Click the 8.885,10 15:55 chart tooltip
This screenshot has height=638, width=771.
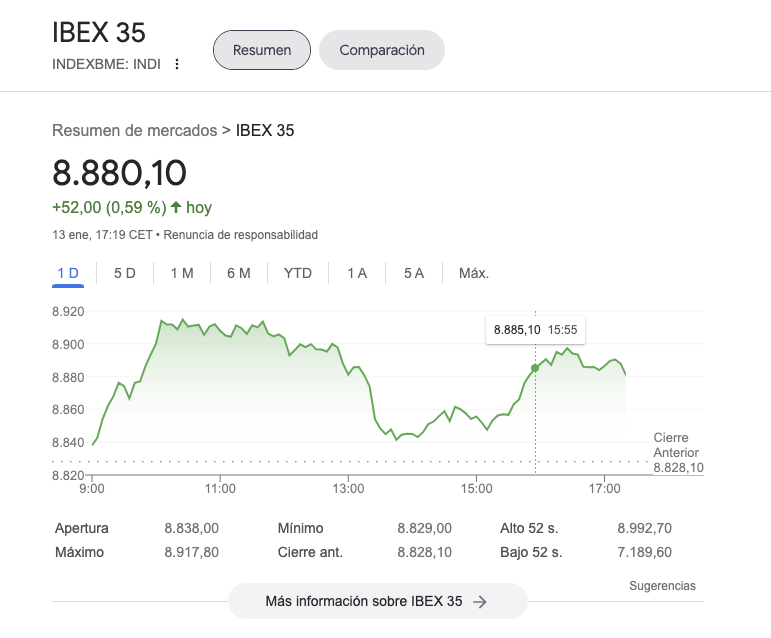[535, 330]
